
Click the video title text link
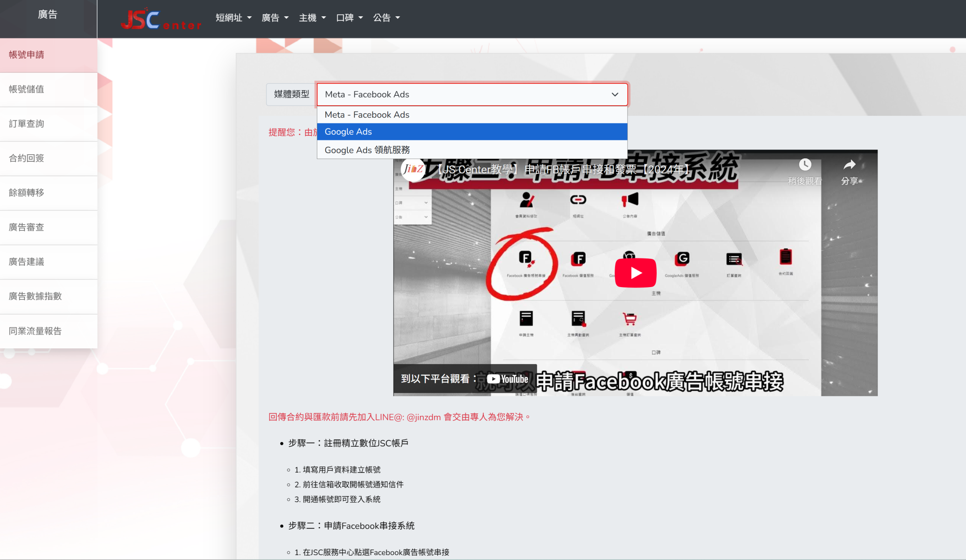point(563,170)
